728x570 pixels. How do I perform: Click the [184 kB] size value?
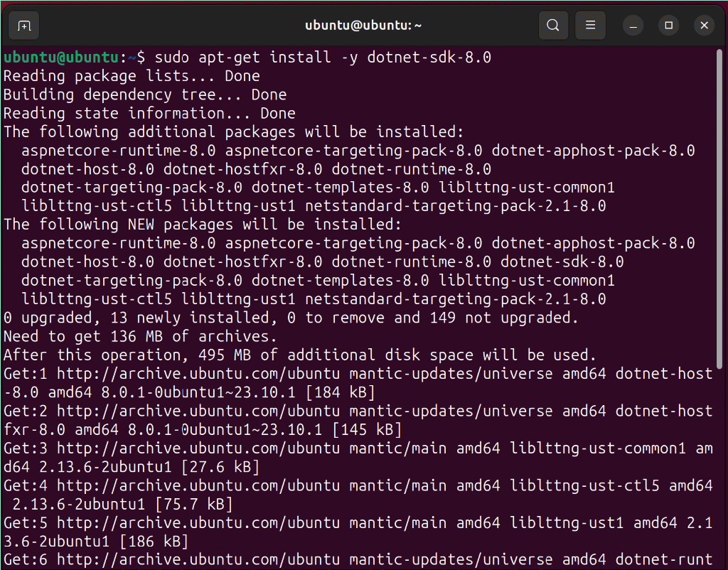click(341, 393)
